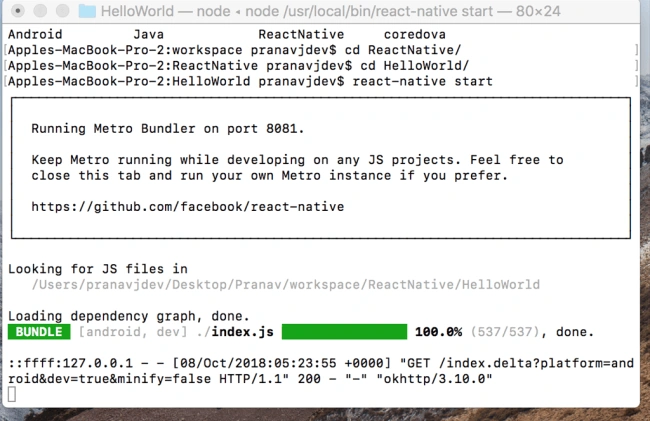Click the (537/537) module count
This screenshot has height=421, width=650.
(505, 332)
